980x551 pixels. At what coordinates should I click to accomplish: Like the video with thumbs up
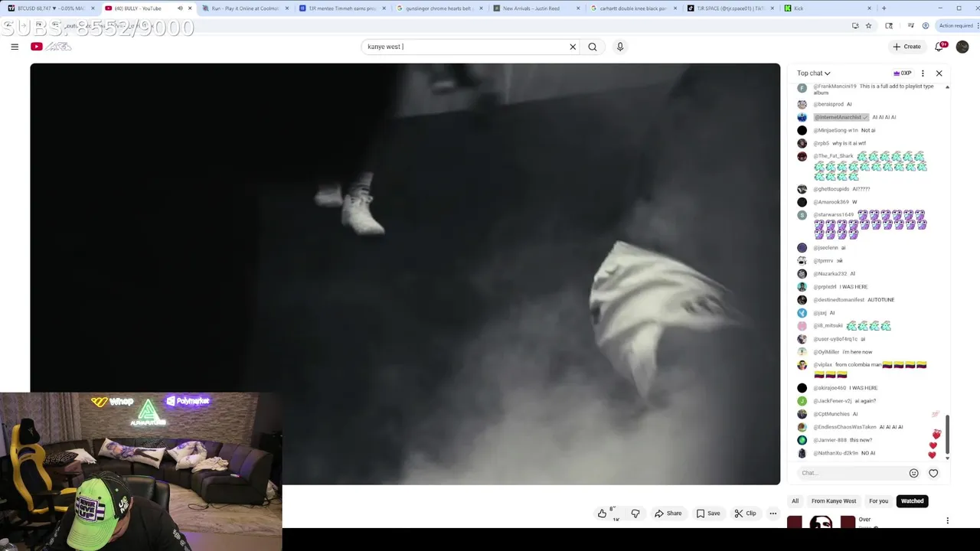[x=608, y=514]
